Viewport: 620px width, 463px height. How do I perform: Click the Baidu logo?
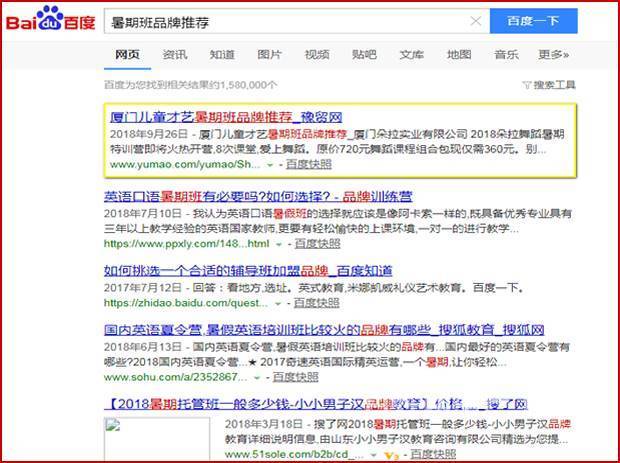click(x=51, y=19)
